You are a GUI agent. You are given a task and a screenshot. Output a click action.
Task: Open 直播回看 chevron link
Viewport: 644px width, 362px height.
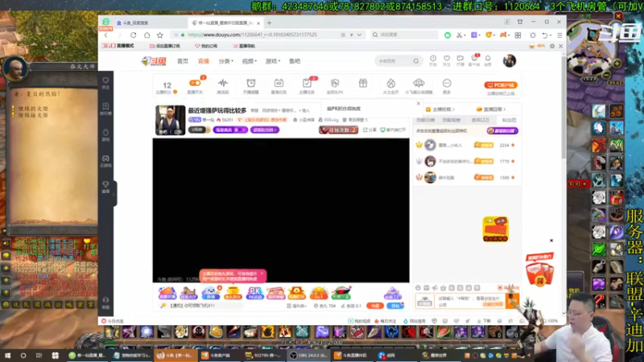[x=491, y=109]
